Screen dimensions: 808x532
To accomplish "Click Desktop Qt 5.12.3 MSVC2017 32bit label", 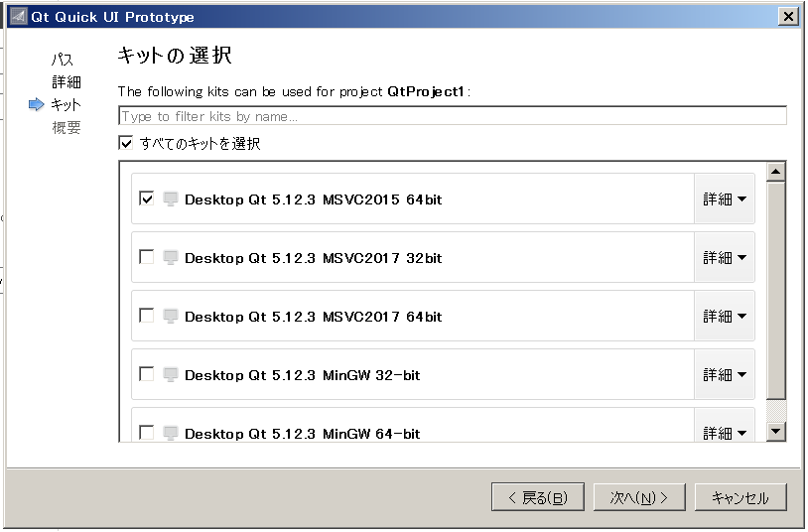I will pos(314,257).
